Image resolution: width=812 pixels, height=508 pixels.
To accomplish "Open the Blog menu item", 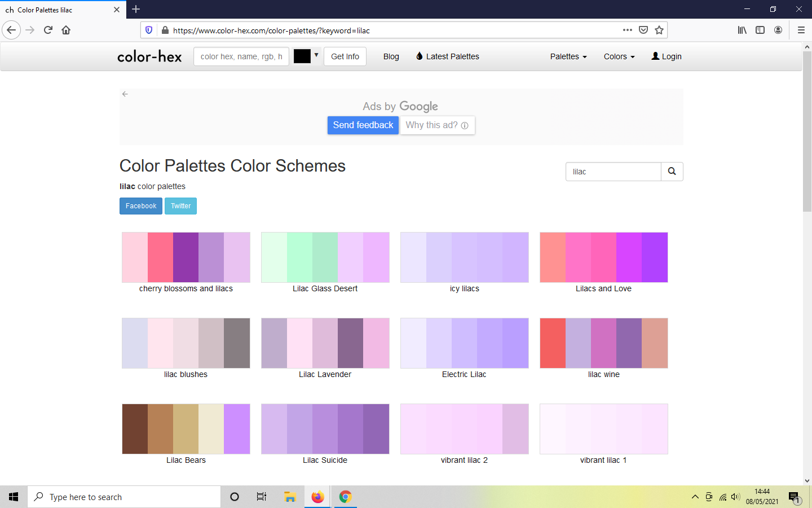I will (391, 56).
